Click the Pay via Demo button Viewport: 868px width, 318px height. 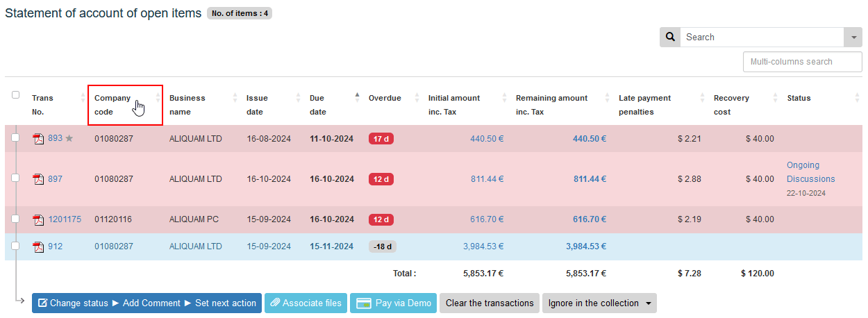[393, 303]
